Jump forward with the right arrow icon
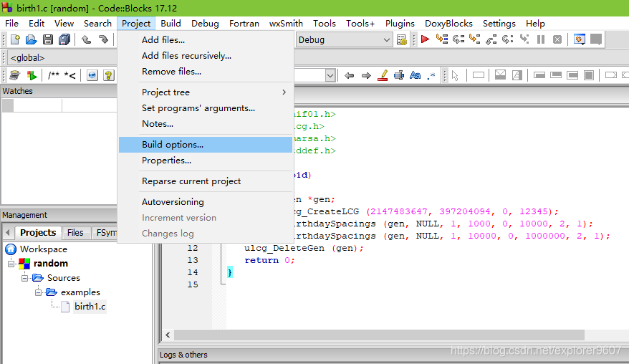This screenshot has width=629, height=364. 366,75
